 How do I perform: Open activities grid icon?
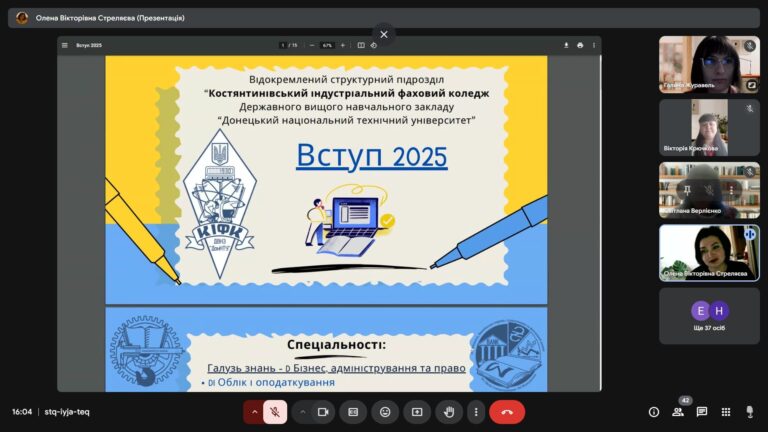726,412
